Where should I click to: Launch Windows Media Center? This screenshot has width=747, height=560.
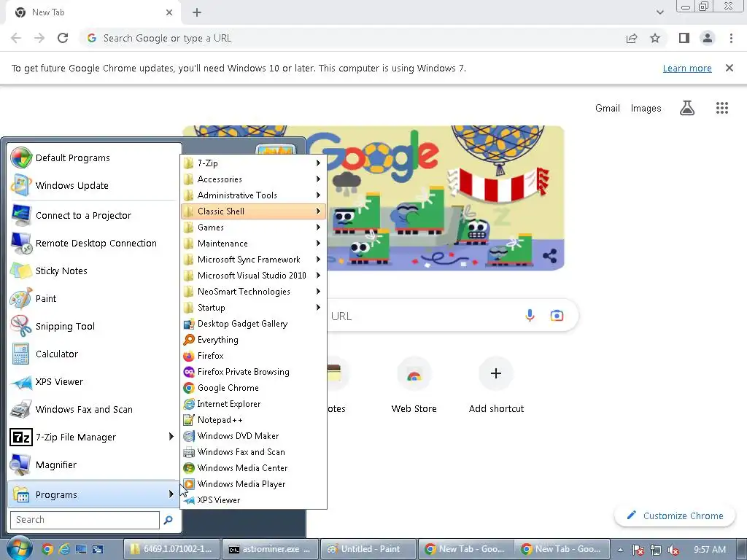pyautogui.click(x=254, y=468)
